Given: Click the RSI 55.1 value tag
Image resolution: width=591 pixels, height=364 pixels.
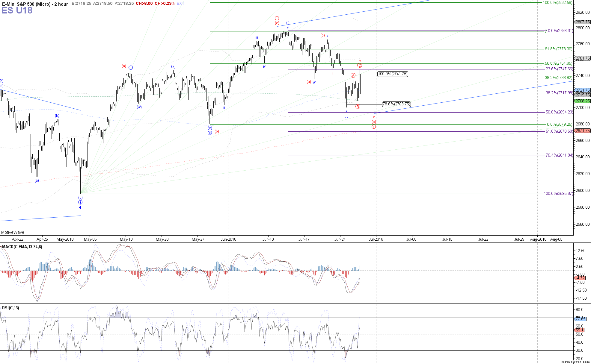Looking at the screenshot, I should point(579,330).
